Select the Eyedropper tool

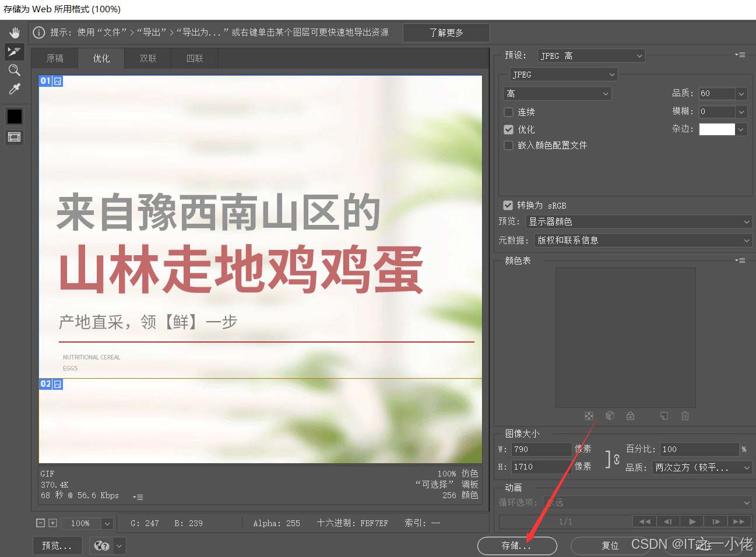[x=14, y=89]
